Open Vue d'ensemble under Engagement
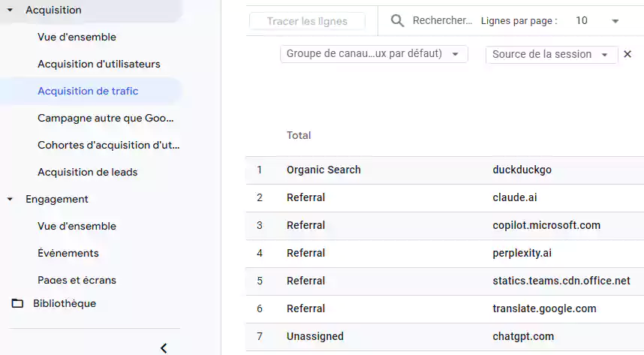Viewport: 644px width, 355px height. pos(77,227)
